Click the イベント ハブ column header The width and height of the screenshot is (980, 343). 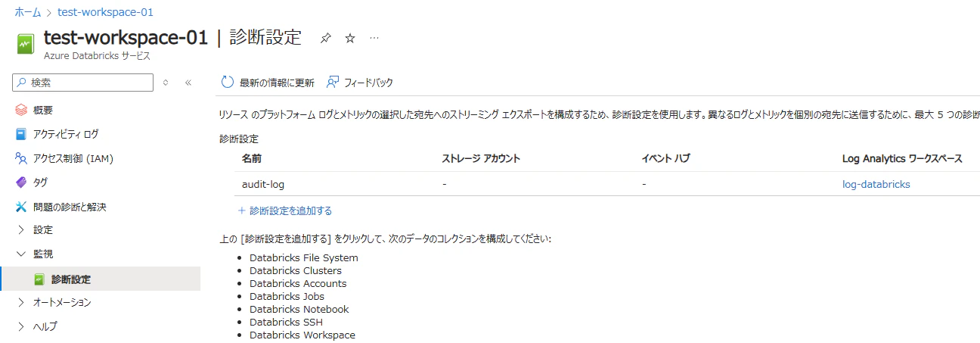pos(665,158)
